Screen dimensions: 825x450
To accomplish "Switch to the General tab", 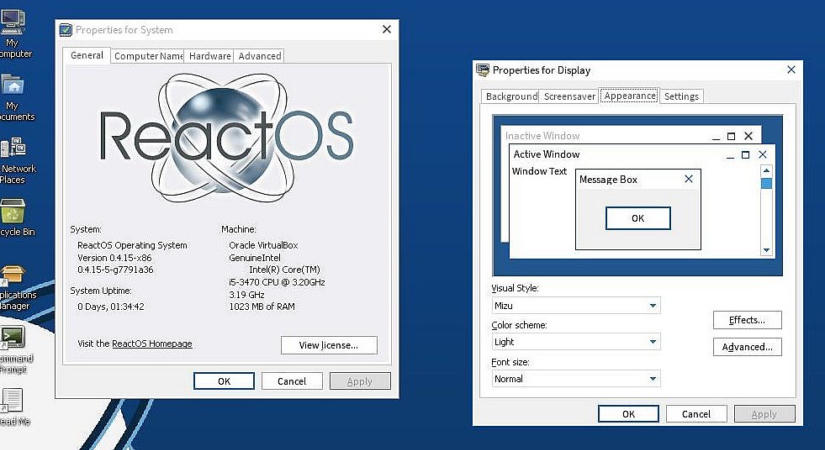I will 87,55.
